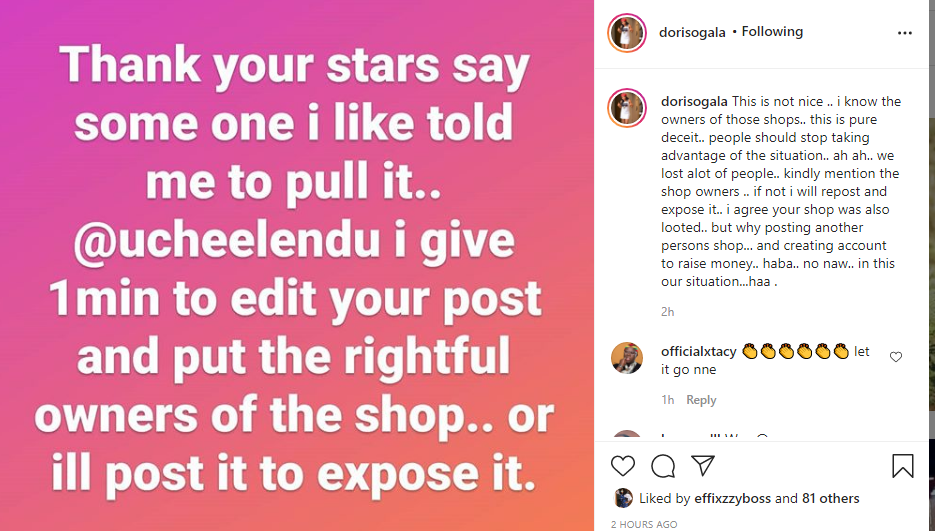Click dorisogala username in caption
The image size is (935, 531).
[x=695, y=101]
